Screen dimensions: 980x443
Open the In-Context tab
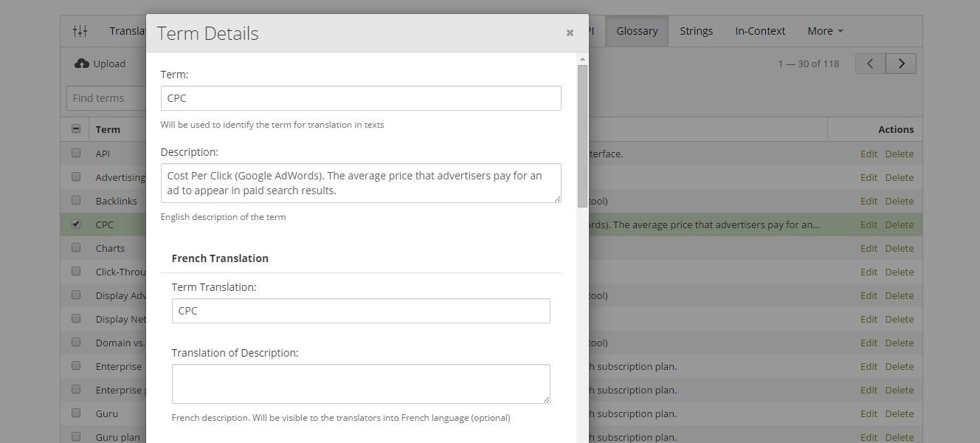pyautogui.click(x=760, y=31)
